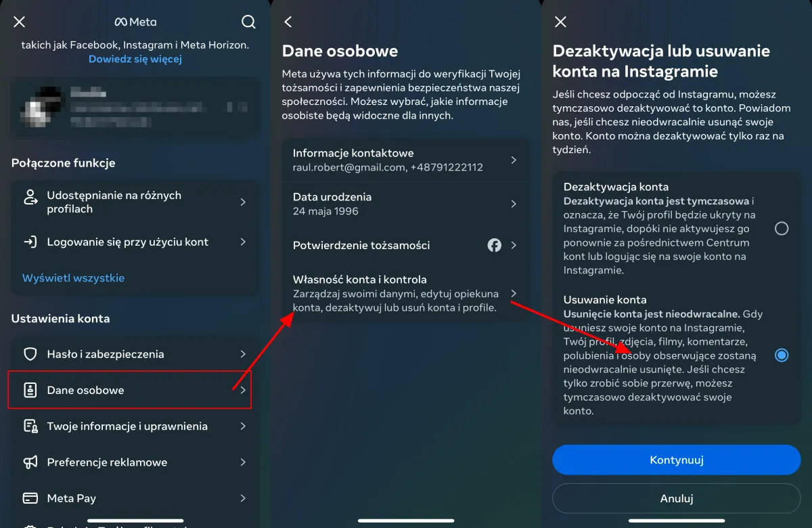Screen dimensions: 812x528
Task: Select the Usuwanie konta radio button
Action: [782, 355]
